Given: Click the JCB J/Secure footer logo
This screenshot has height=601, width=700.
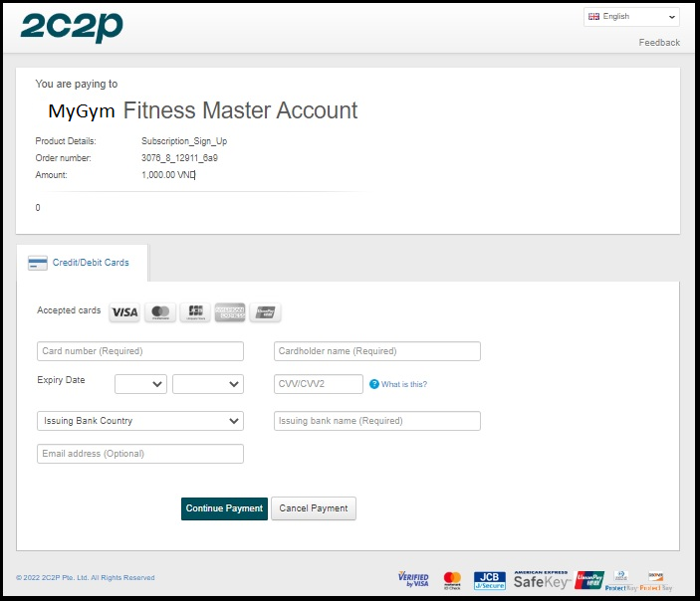Looking at the screenshot, I should pos(490,580).
